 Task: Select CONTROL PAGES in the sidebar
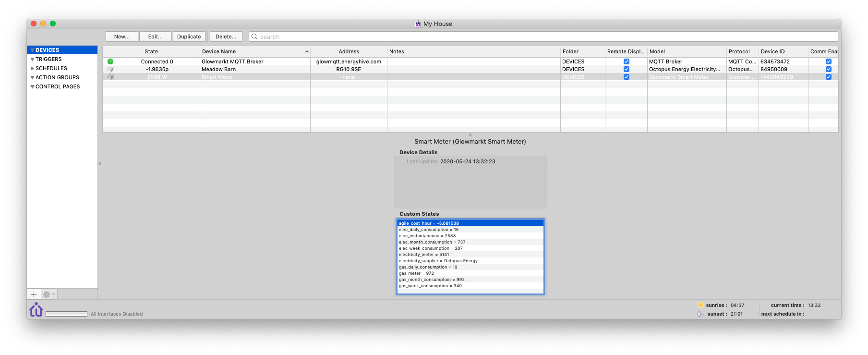pos(58,86)
